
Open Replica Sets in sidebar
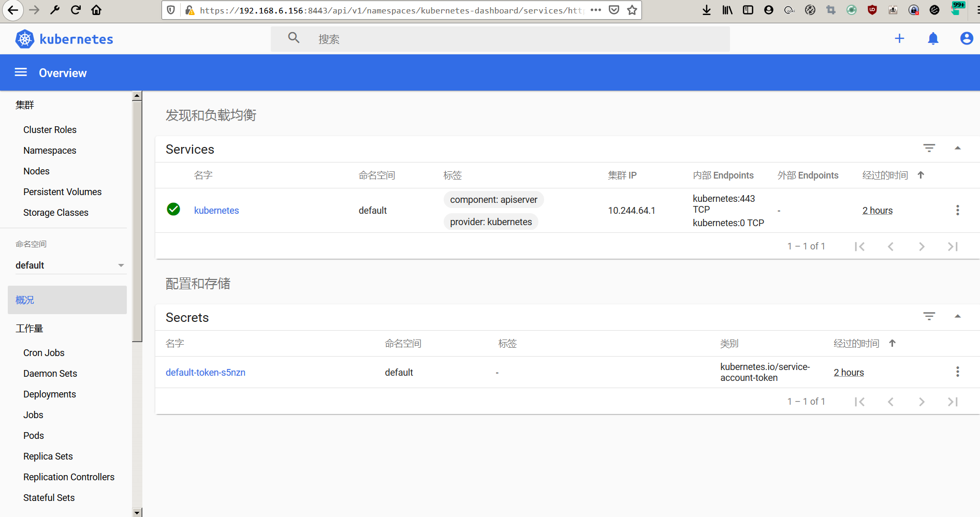(48, 456)
